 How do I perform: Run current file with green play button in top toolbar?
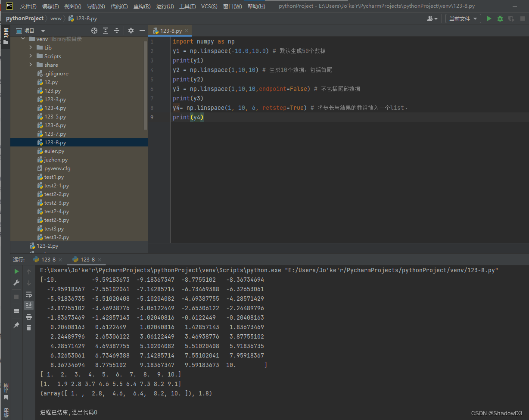click(x=489, y=19)
